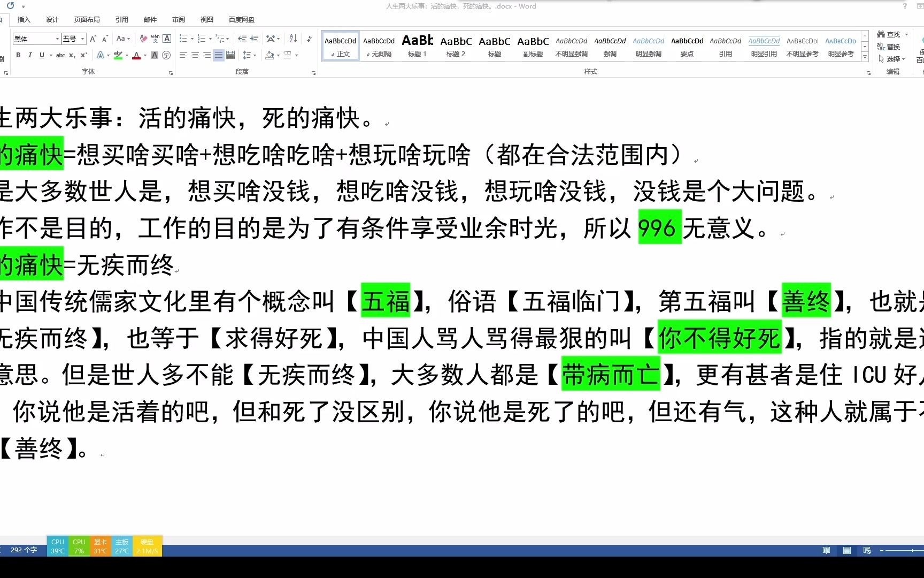Expand the bullet library dropdown arrow
Screen dimensions: 924x578
[192, 39]
